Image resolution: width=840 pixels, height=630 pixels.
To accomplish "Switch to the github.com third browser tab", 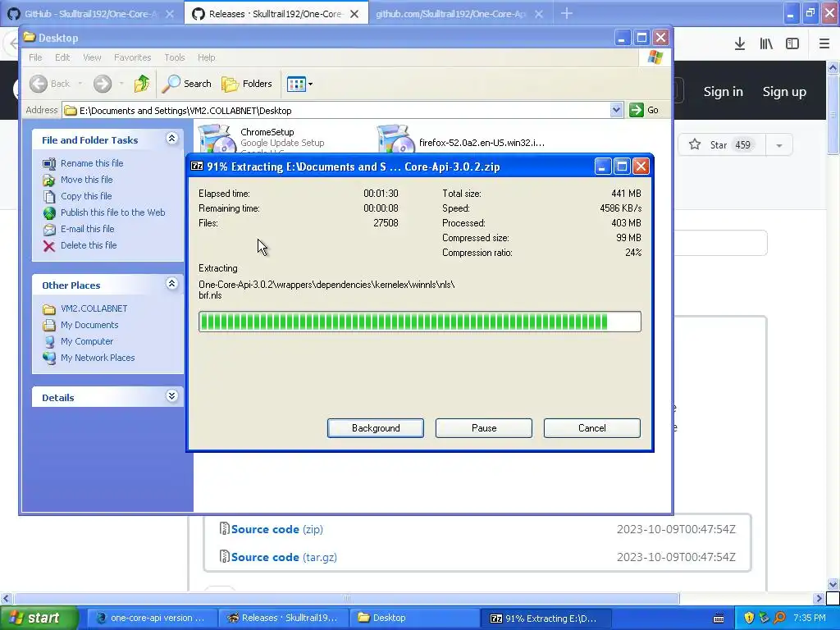I will pos(450,14).
